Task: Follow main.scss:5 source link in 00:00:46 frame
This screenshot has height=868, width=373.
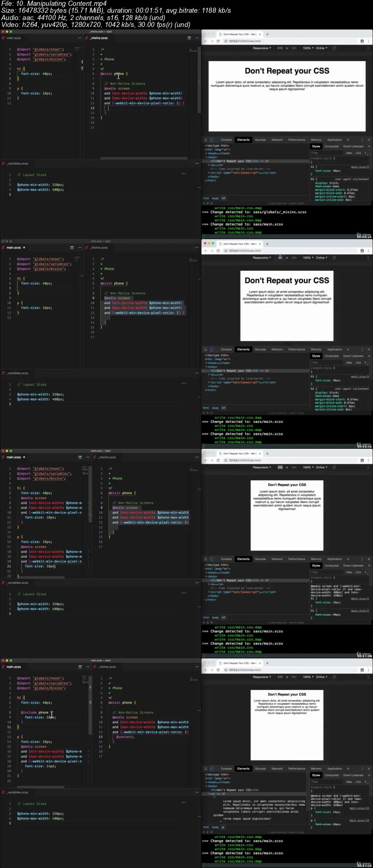Action: [360, 377]
